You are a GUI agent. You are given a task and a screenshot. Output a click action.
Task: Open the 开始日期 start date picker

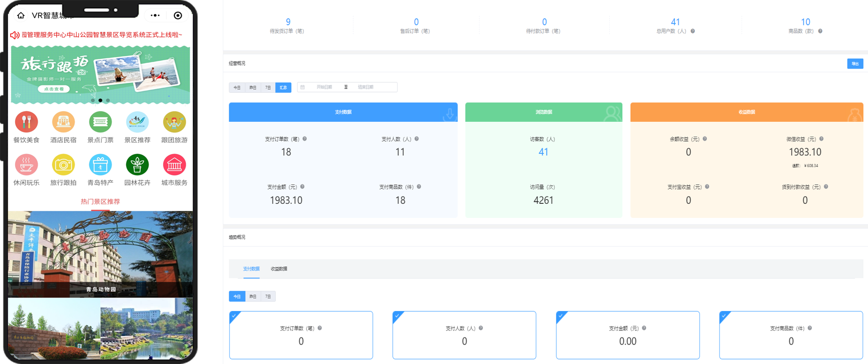pos(324,87)
